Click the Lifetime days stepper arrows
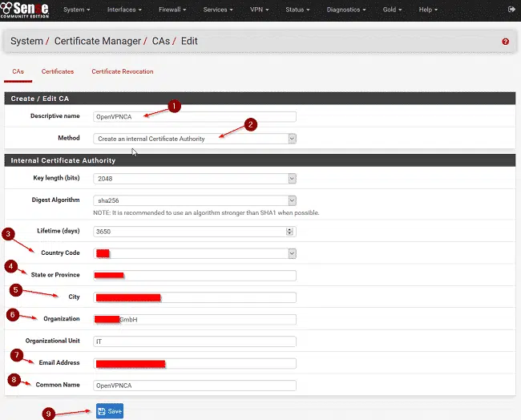This screenshot has width=521, height=420. [289, 232]
